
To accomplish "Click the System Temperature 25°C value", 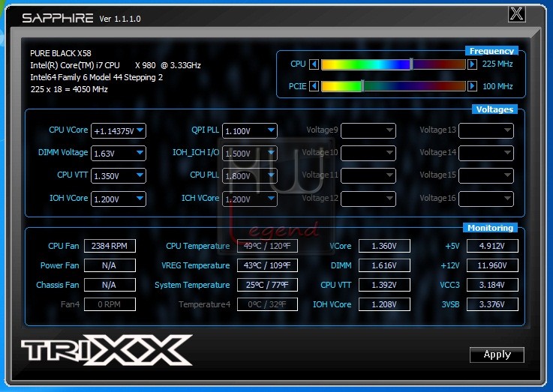I will tap(267, 285).
